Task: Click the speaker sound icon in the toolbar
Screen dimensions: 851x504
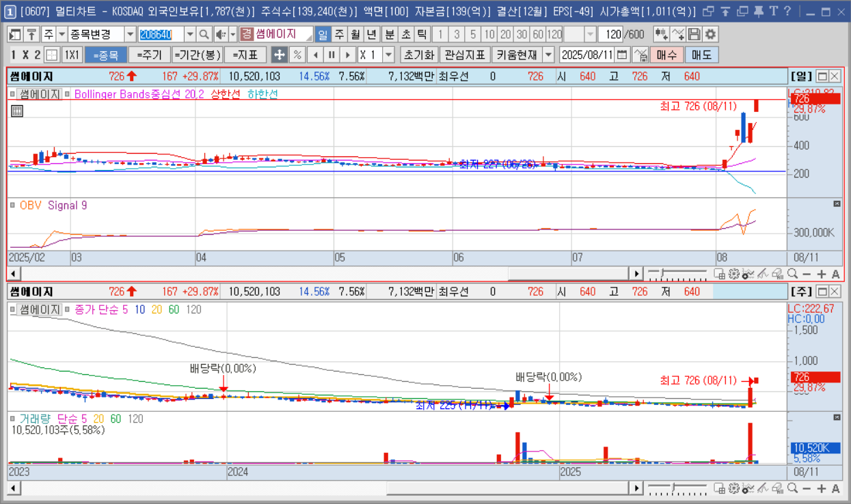Action: pos(220,34)
